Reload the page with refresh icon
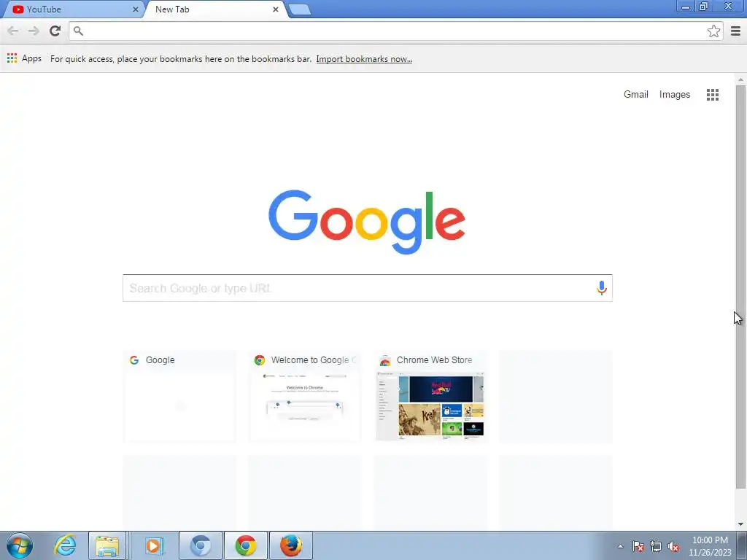Image resolution: width=747 pixels, height=560 pixels. [x=55, y=31]
